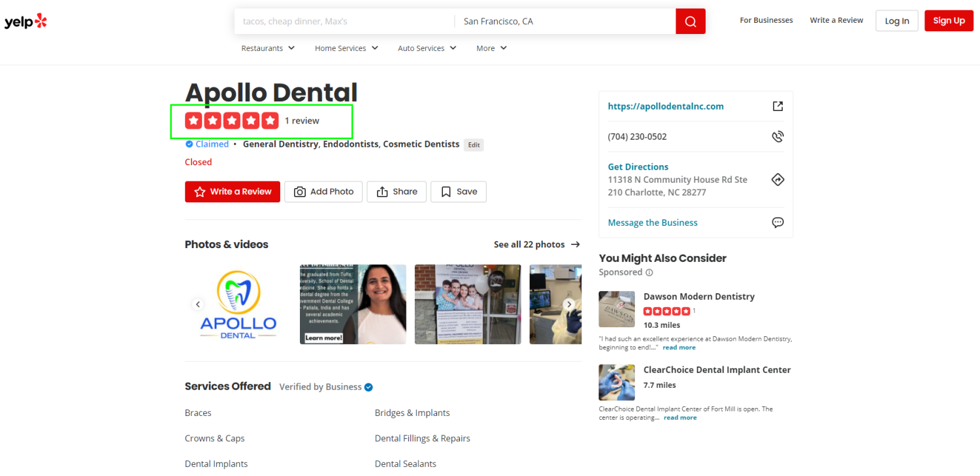Click the phone number (704) 230-0502
This screenshot has height=476, width=980.
637,137
